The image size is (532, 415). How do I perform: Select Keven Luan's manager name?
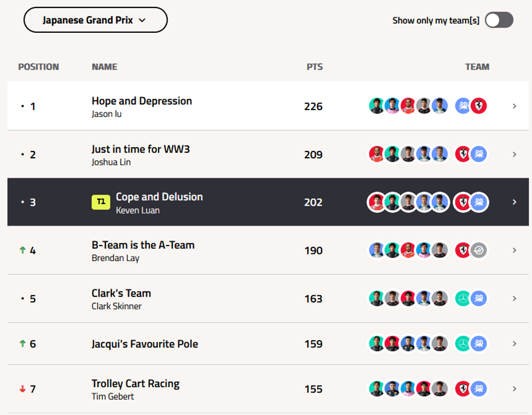[x=138, y=210]
